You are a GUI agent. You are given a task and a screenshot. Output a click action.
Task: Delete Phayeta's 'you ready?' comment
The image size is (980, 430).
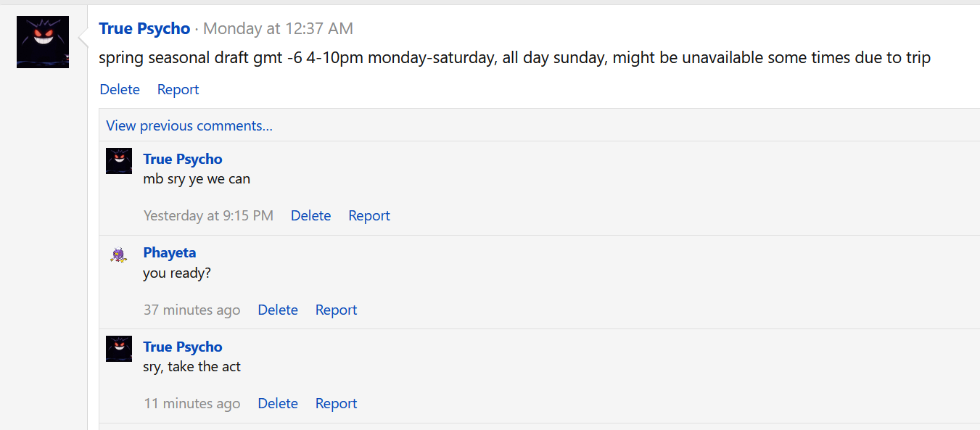[278, 310]
